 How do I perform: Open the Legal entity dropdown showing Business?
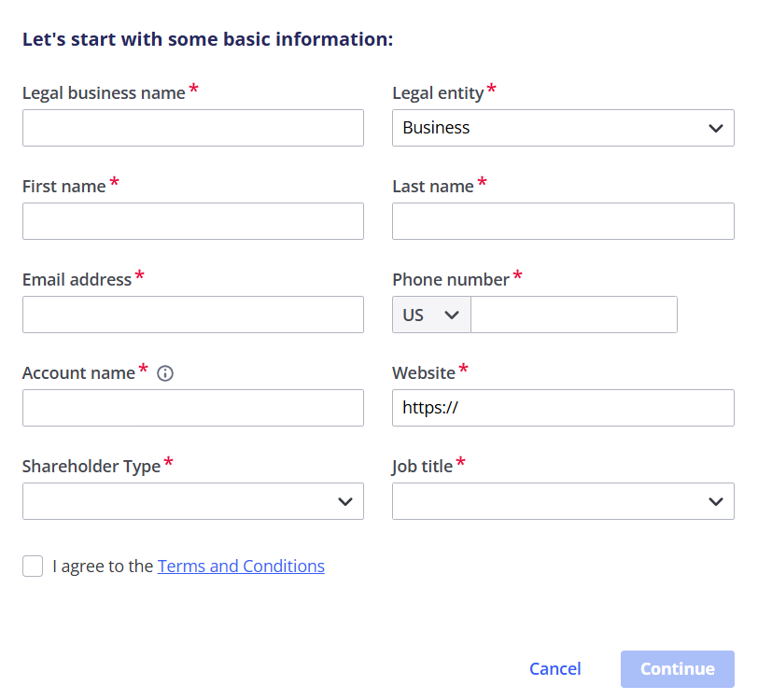click(x=562, y=128)
